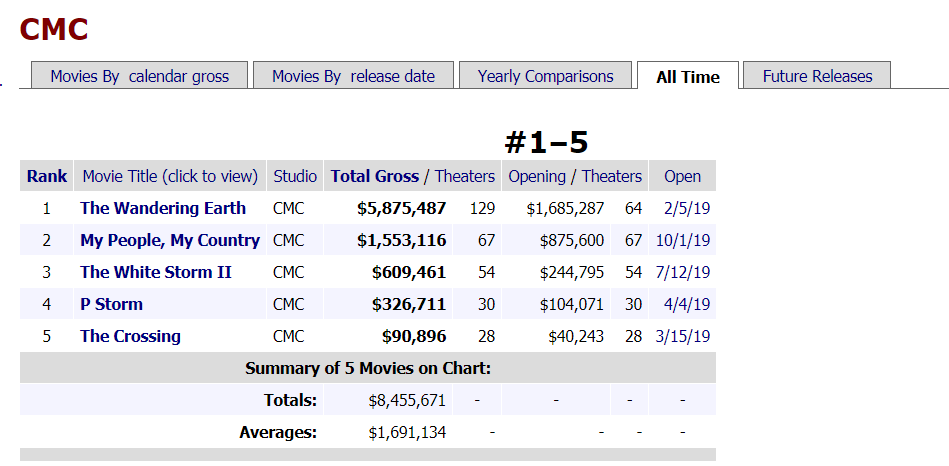
Task: Open The Wandering Earth movie page
Action: pos(163,208)
